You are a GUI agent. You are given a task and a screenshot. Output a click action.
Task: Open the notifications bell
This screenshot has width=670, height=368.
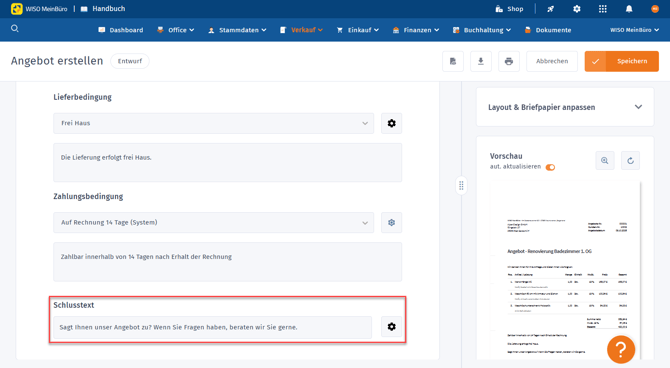[x=629, y=9]
